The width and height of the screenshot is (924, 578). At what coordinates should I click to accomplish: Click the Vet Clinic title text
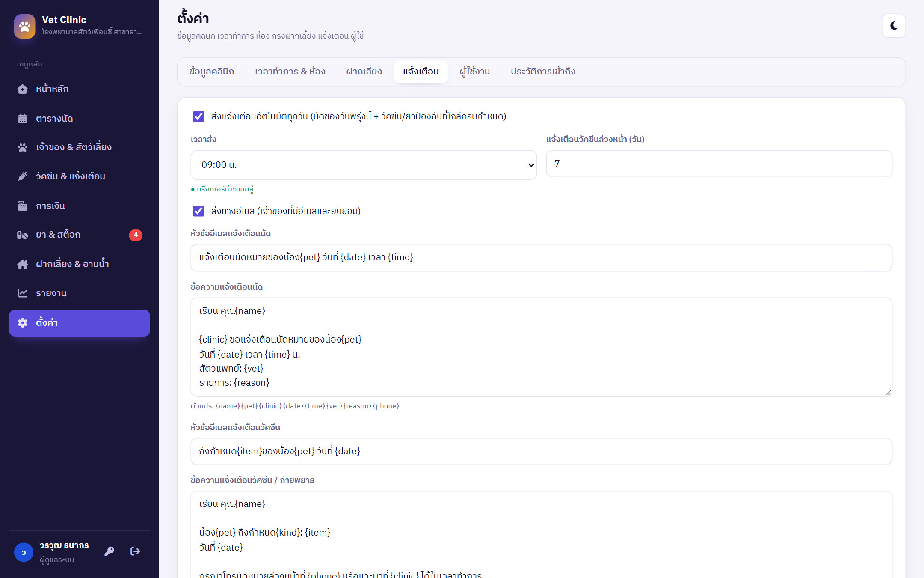click(x=64, y=20)
